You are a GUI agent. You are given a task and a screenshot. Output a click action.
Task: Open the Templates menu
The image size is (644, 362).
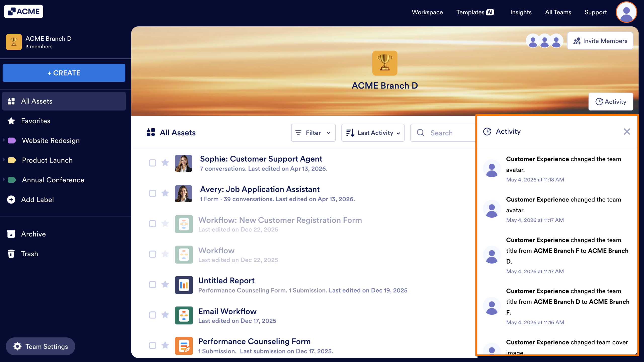point(470,12)
